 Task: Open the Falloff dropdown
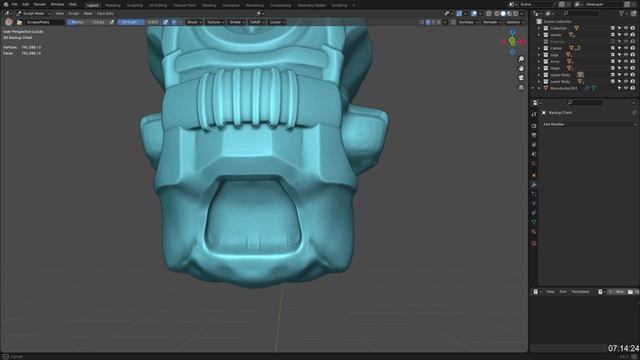tap(257, 22)
